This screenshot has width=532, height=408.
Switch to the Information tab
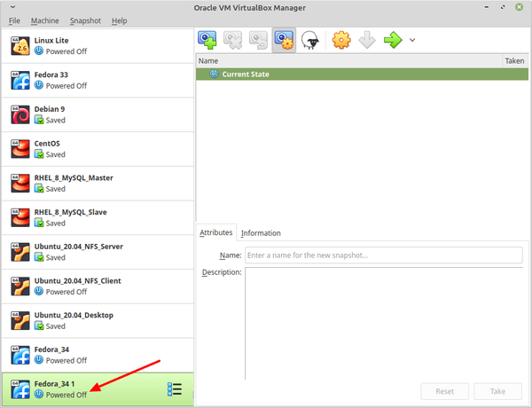pos(261,233)
